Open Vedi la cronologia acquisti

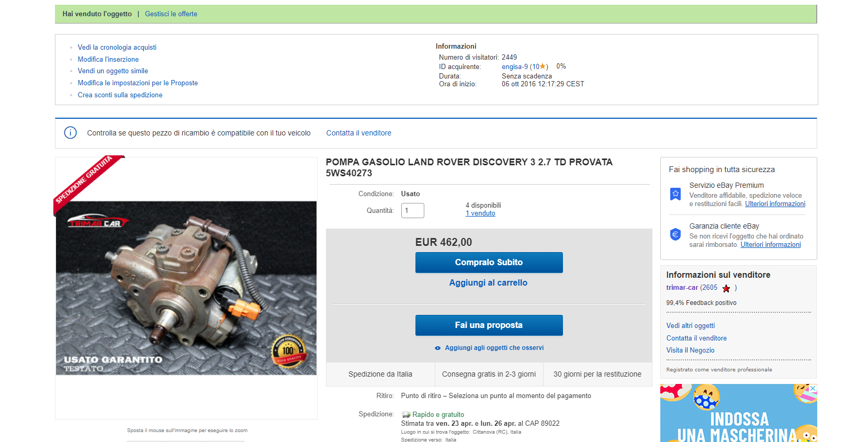click(x=117, y=47)
